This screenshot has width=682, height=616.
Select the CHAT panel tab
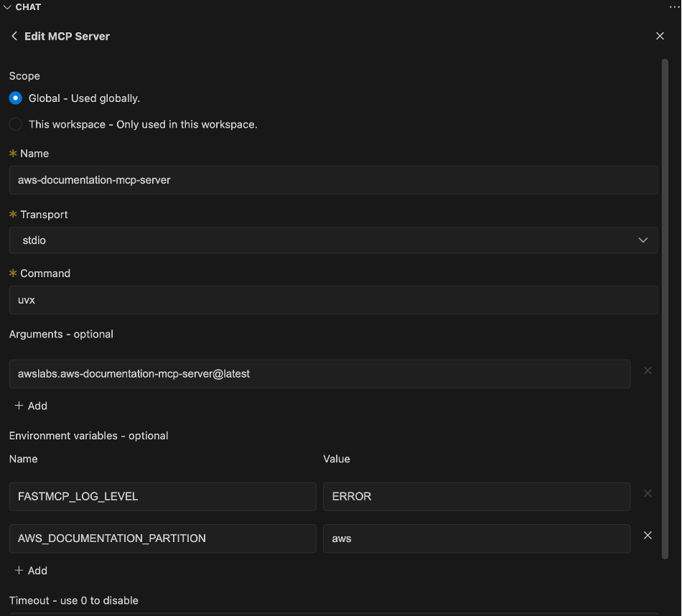pos(27,6)
